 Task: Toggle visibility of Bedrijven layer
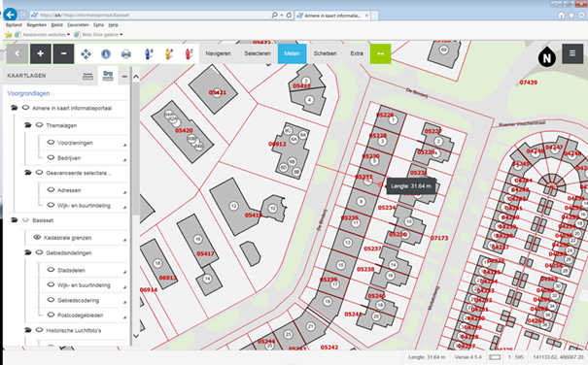(51, 157)
